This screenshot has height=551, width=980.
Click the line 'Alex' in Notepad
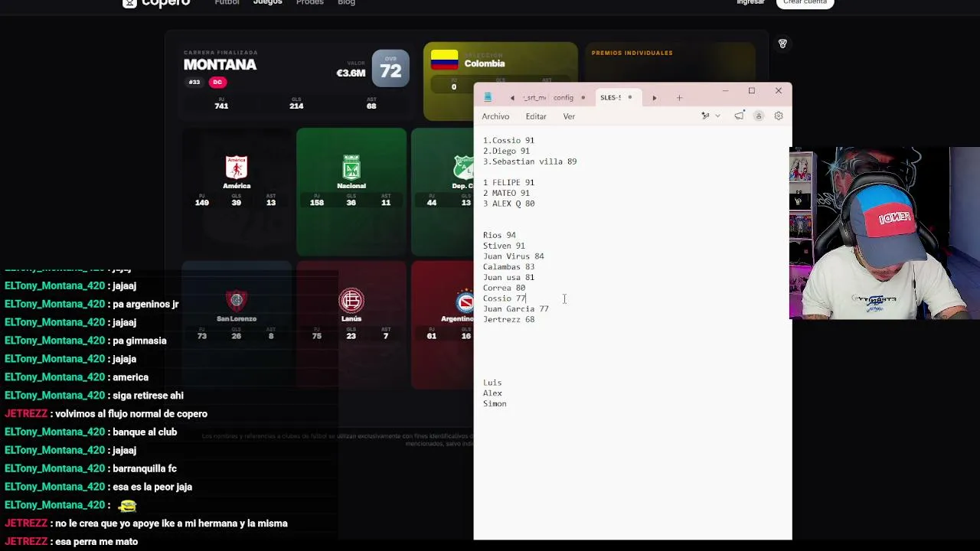pyautogui.click(x=492, y=393)
